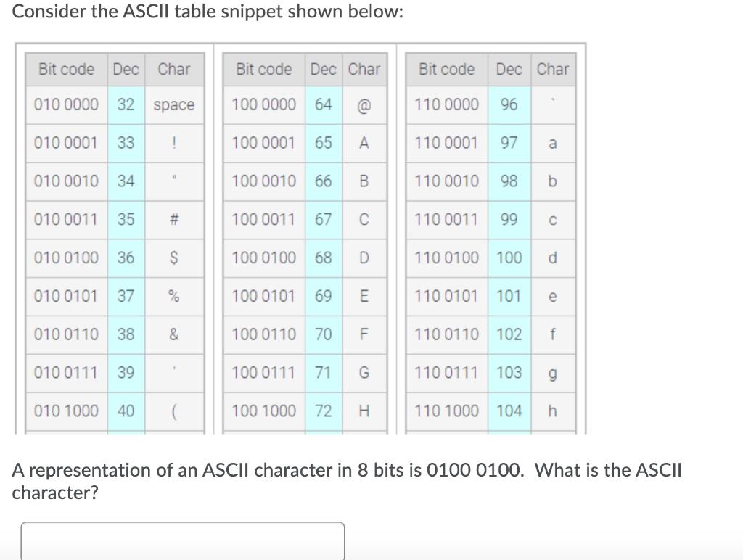
Task: Select the '$' character cell
Action: [174, 258]
